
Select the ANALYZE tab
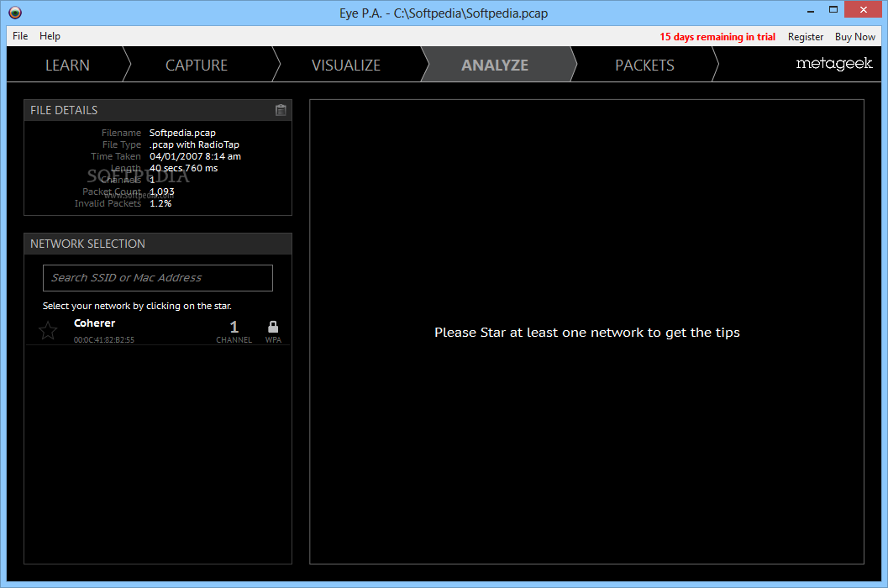pyautogui.click(x=495, y=66)
